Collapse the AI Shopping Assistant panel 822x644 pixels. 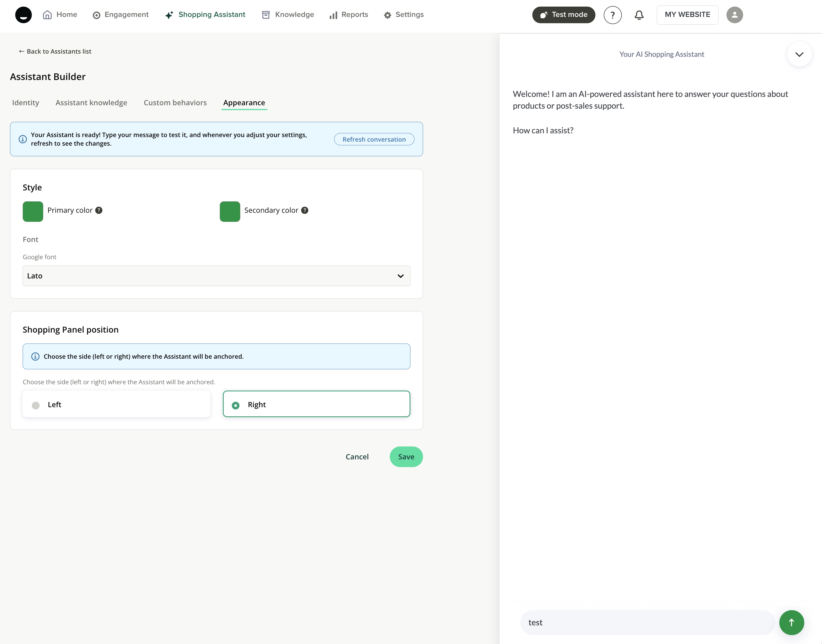pyautogui.click(x=799, y=54)
